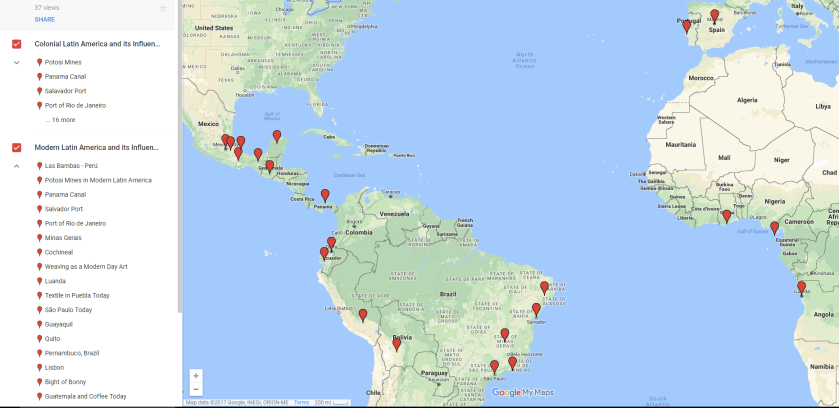Open Salvador Port in the modern layer
839x408 pixels.
click(64, 209)
